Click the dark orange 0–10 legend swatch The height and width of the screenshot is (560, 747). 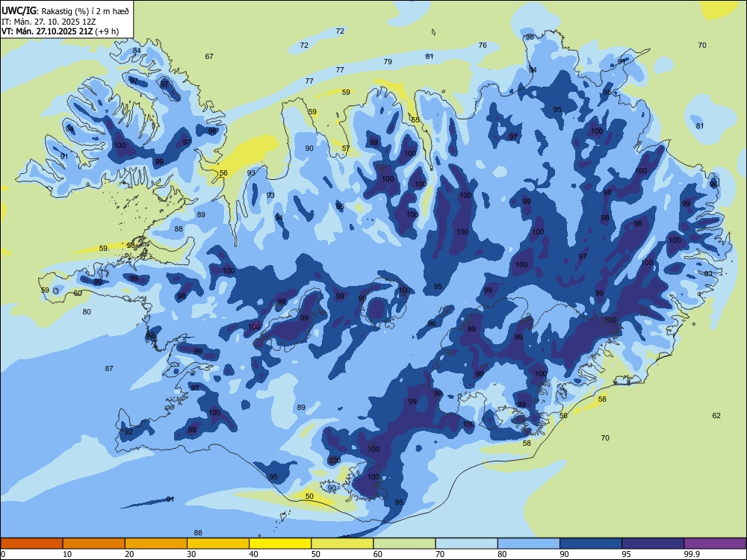click(x=31, y=544)
